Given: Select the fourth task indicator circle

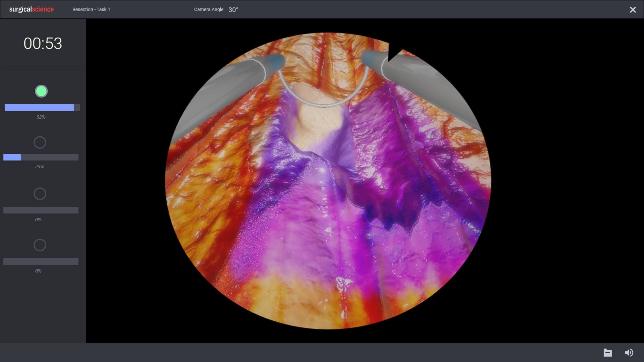Looking at the screenshot, I should coord(40,245).
